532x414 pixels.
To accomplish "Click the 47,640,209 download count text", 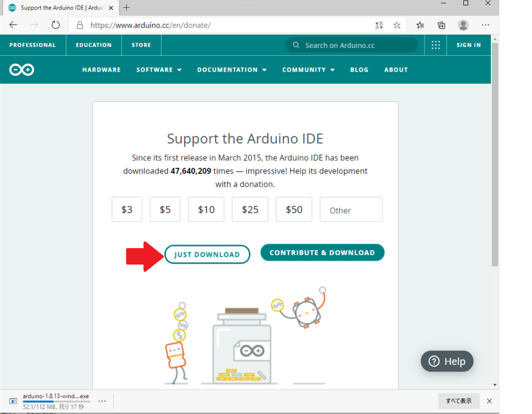I will point(191,171).
